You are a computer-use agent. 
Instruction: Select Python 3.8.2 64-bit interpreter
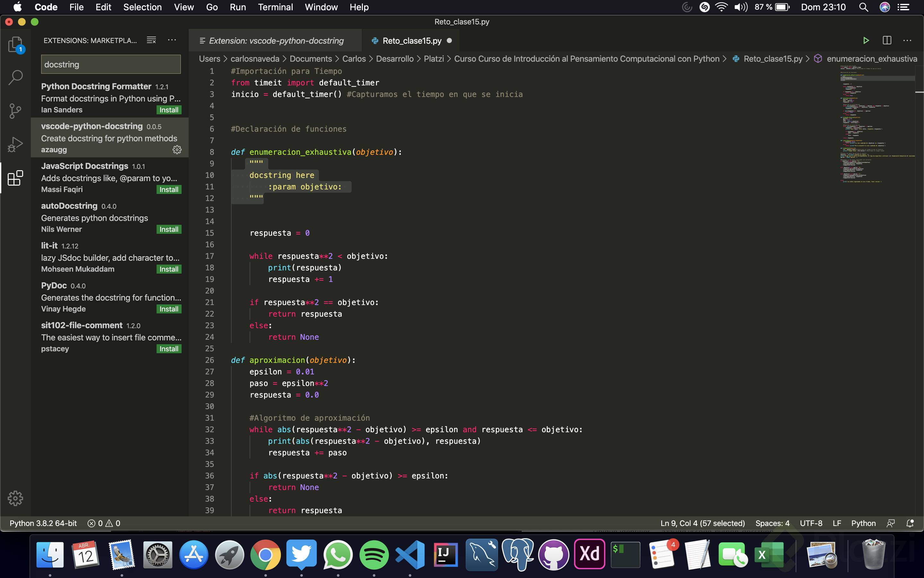tap(43, 523)
